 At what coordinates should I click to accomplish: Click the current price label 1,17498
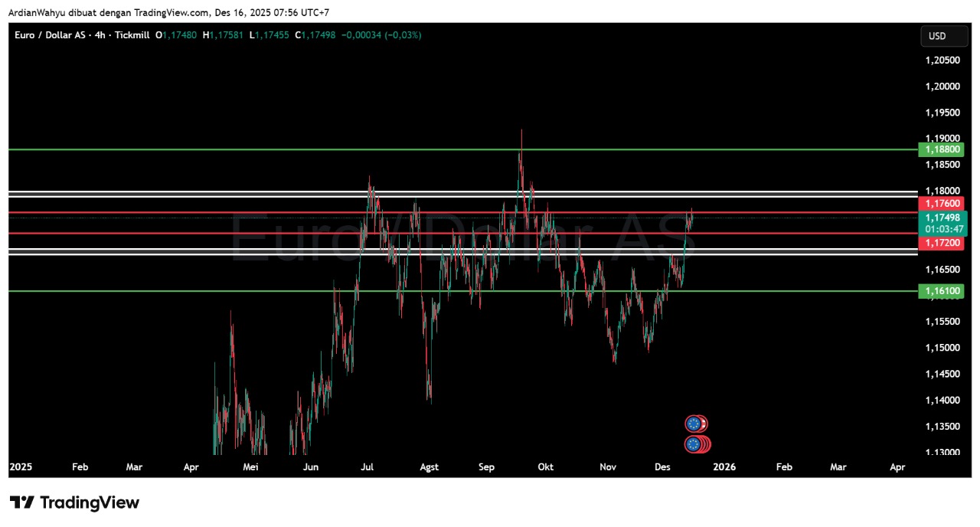pos(942,218)
